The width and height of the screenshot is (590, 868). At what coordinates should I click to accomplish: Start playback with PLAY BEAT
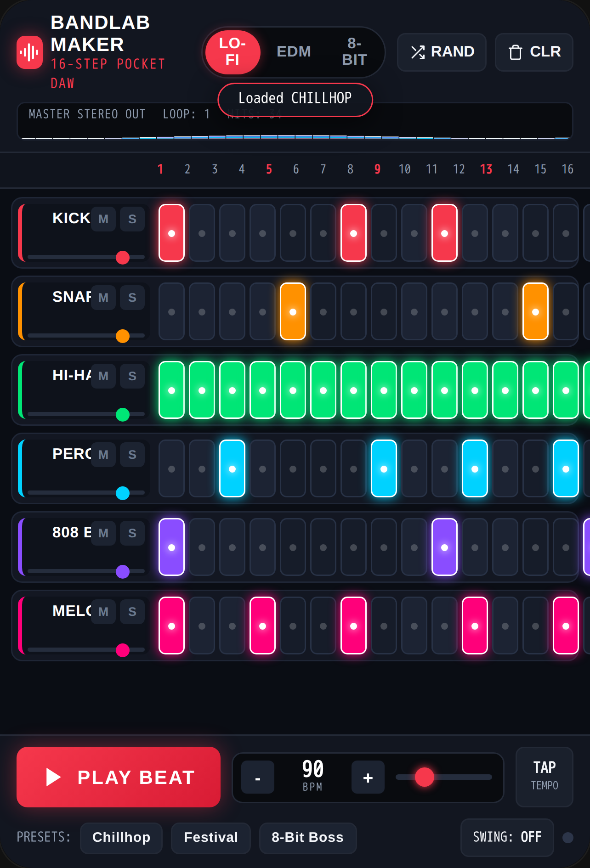(119, 777)
